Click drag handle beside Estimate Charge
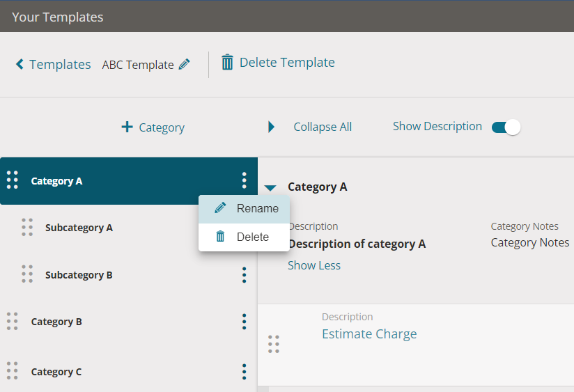 (x=274, y=344)
